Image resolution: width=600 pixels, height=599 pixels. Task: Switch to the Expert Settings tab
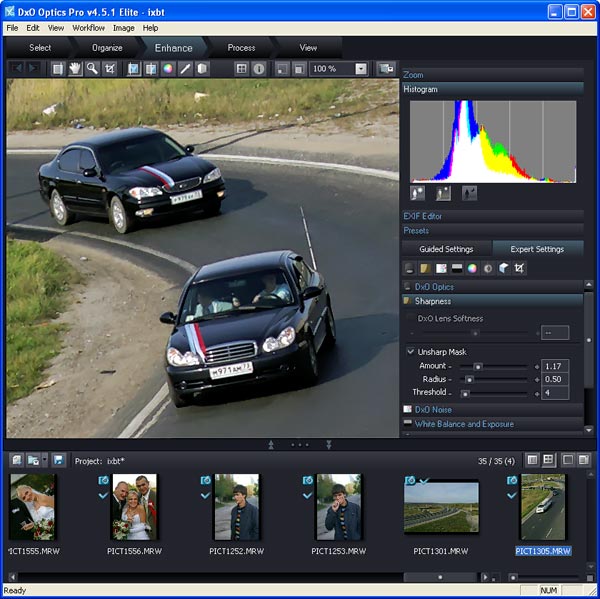click(x=537, y=249)
